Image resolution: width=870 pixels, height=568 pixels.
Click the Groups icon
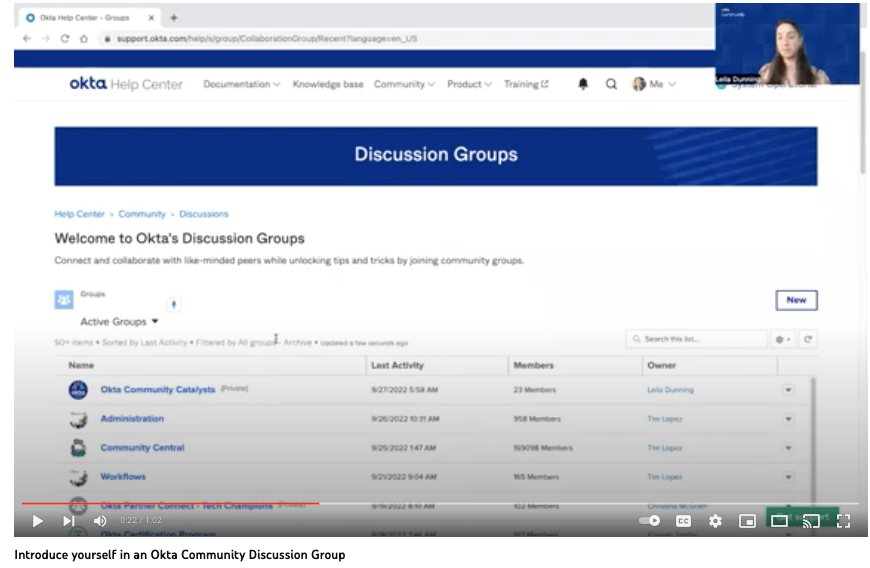point(64,300)
